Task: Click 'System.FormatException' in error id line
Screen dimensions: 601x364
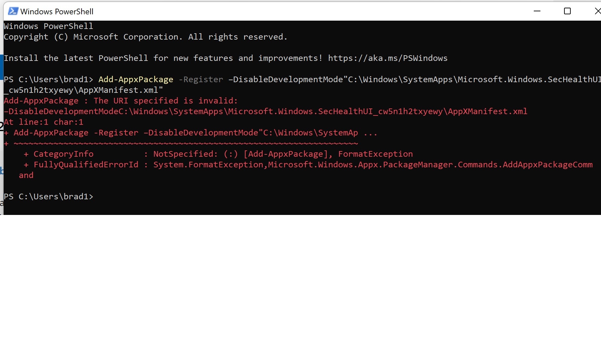Action: click(x=208, y=165)
